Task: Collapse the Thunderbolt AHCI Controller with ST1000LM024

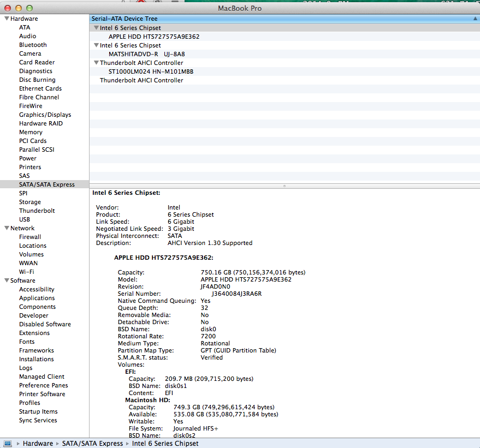Action: pos(96,62)
